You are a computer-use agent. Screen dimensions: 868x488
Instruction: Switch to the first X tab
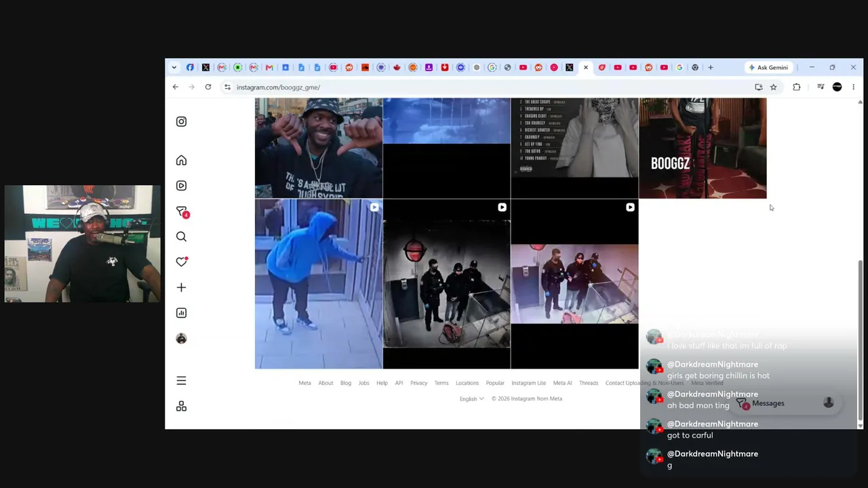[x=206, y=67]
